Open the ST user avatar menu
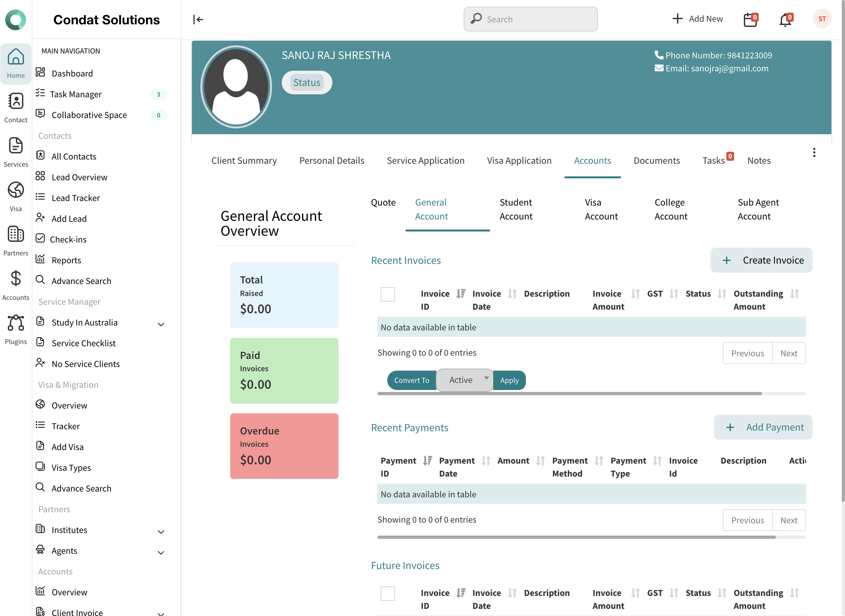The width and height of the screenshot is (845, 616). tap(822, 19)
